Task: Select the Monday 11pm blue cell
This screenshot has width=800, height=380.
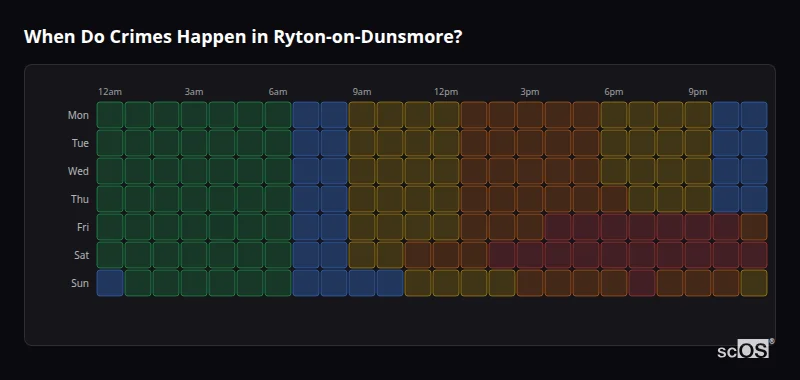Action: pos(754,115)
